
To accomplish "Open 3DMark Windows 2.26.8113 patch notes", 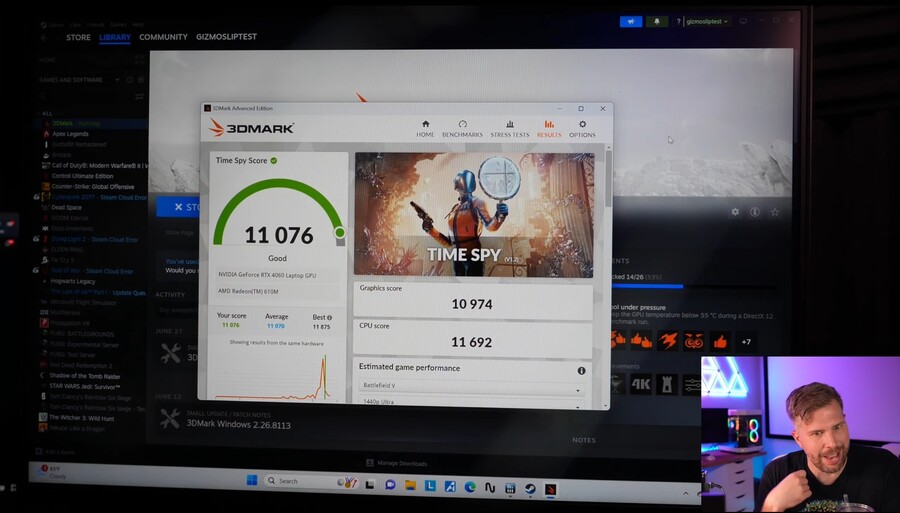I will pyautogui.click(x=238, y=425).
